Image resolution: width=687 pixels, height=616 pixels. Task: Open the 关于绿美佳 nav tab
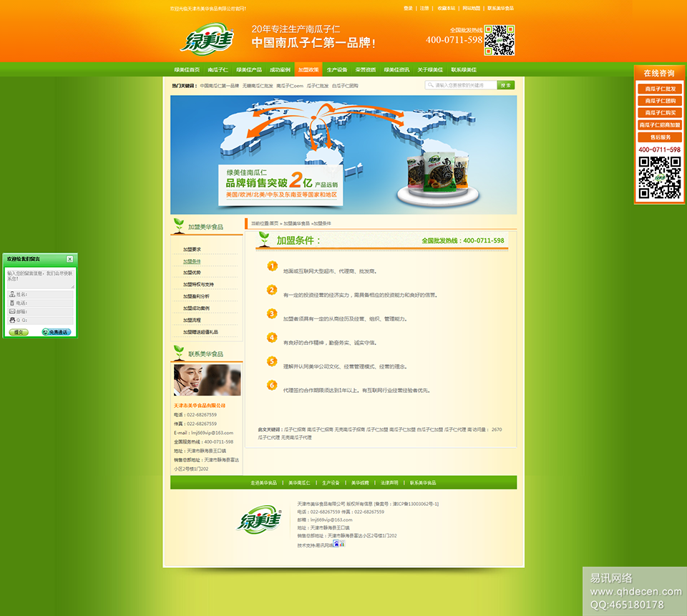[x=430, y=69]
